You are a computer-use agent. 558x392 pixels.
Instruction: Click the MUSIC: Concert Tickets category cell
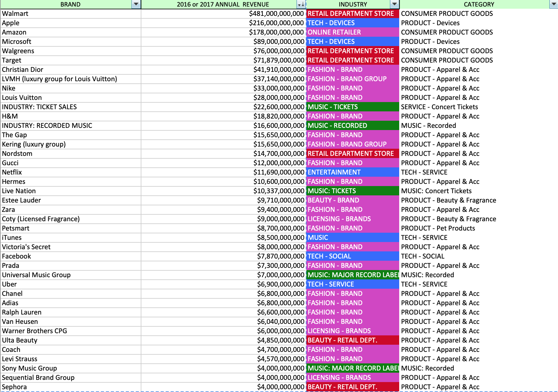(x=479, y=191)
